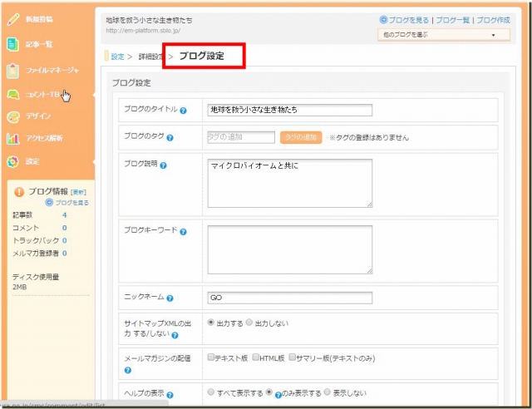Screen dimensions: 532x409
Task: Click the [更新] link beside ブログ情報
Action: pos(78,191)
